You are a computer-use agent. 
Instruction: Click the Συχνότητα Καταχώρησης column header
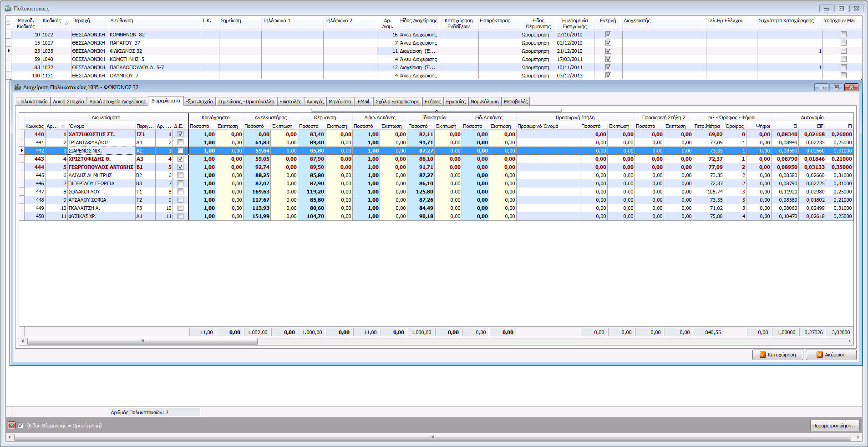(790, 23)
